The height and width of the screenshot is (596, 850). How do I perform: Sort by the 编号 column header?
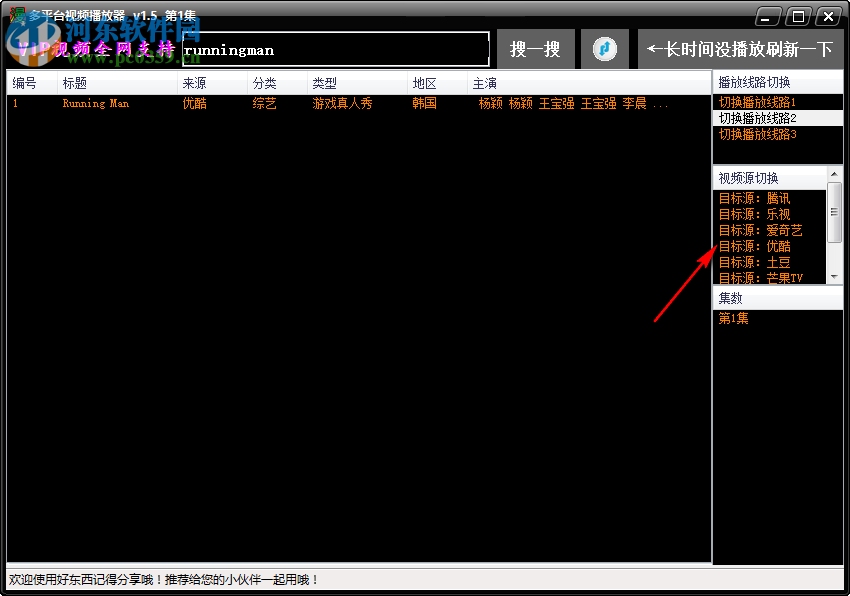(x=32, y=83)
